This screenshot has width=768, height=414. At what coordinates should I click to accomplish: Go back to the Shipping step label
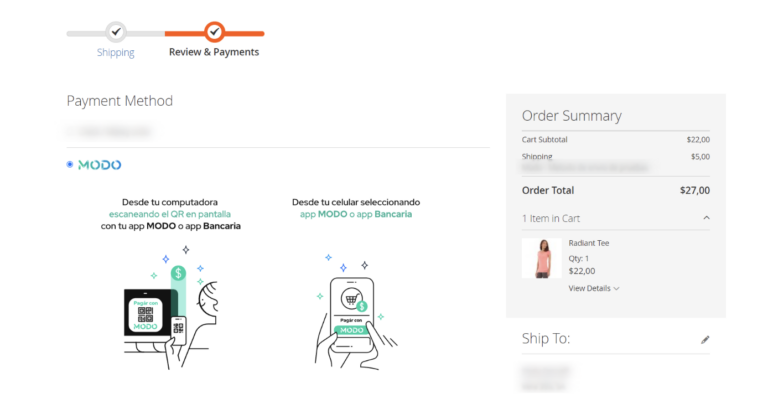click(x=116, y=52)
